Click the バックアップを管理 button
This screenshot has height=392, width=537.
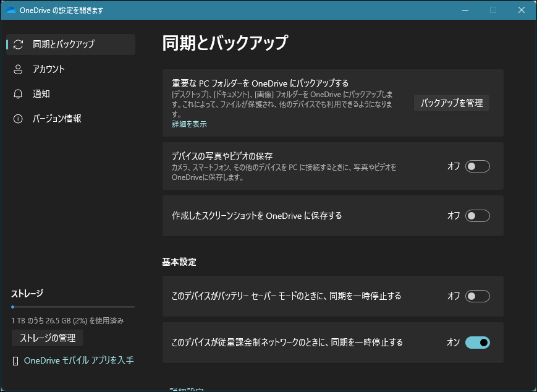point(452,103)
